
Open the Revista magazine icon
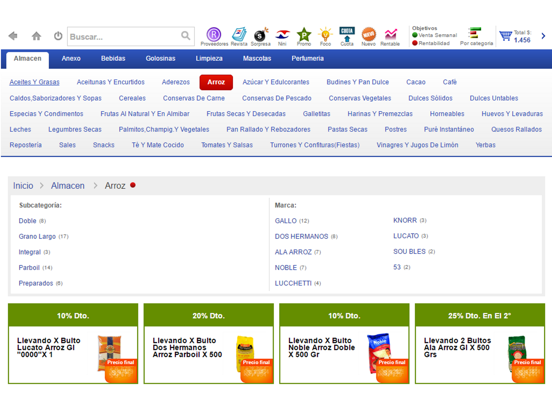point(239,37)
